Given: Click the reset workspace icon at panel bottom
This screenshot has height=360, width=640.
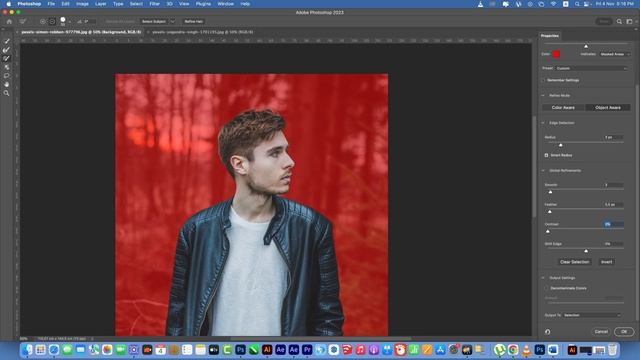Looking at the screenshot, I should pos(547,332).
